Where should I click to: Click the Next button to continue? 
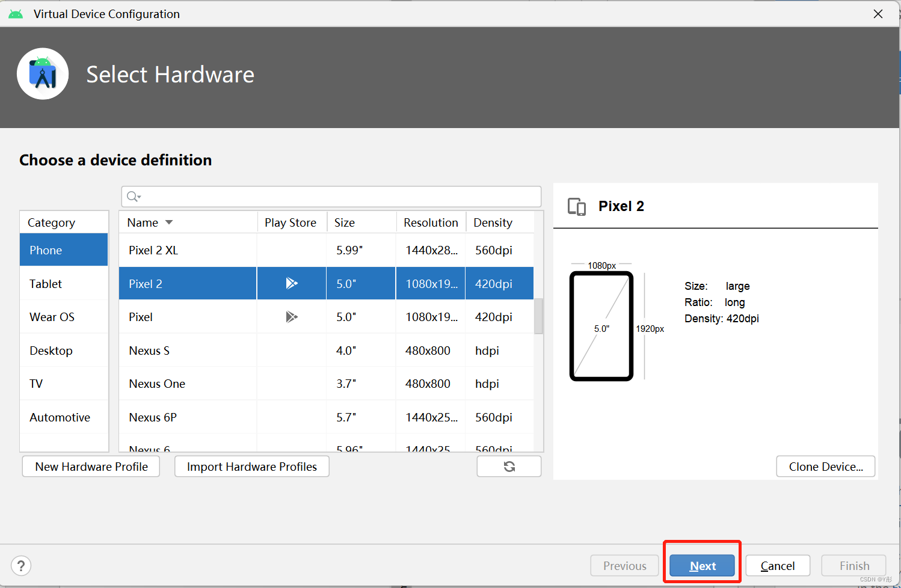[x=701, y=565]
